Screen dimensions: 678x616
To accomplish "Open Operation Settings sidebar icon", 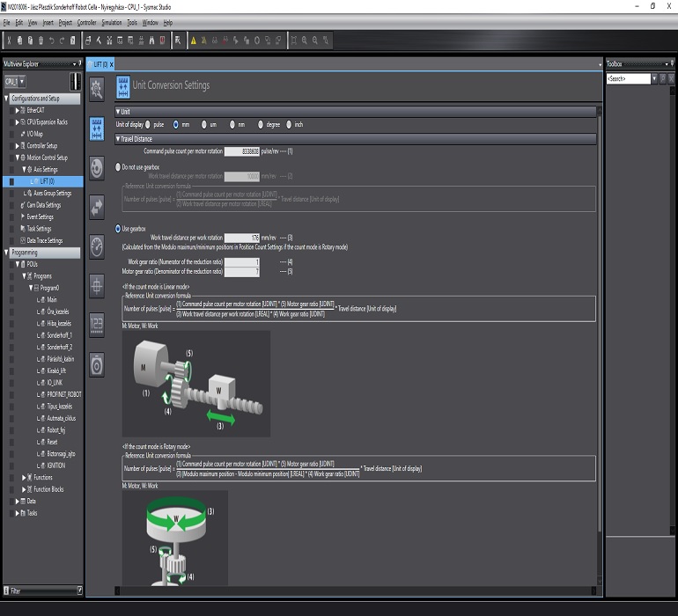I will [x=97, y=168].
